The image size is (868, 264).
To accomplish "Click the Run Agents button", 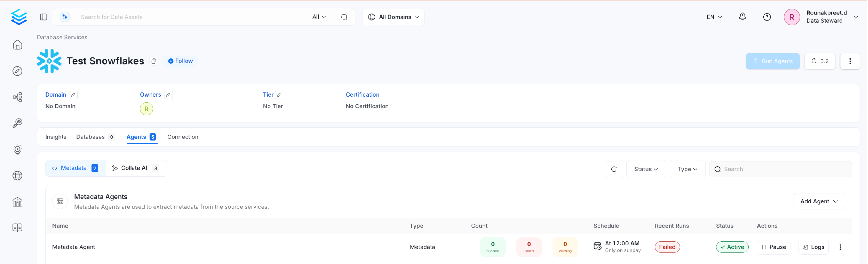I will click(x=773, y=61).
